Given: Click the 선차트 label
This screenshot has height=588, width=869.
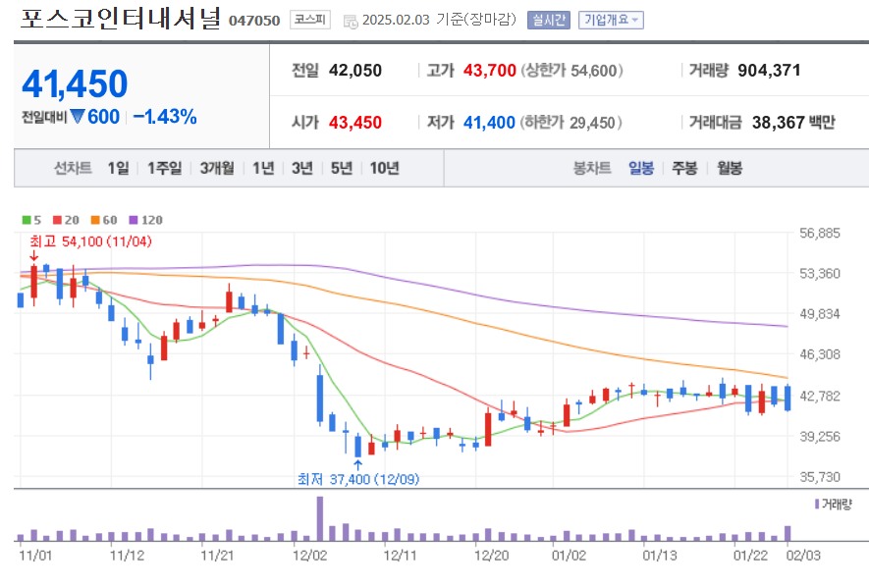Looking at the screenshot, I should 73,168.
